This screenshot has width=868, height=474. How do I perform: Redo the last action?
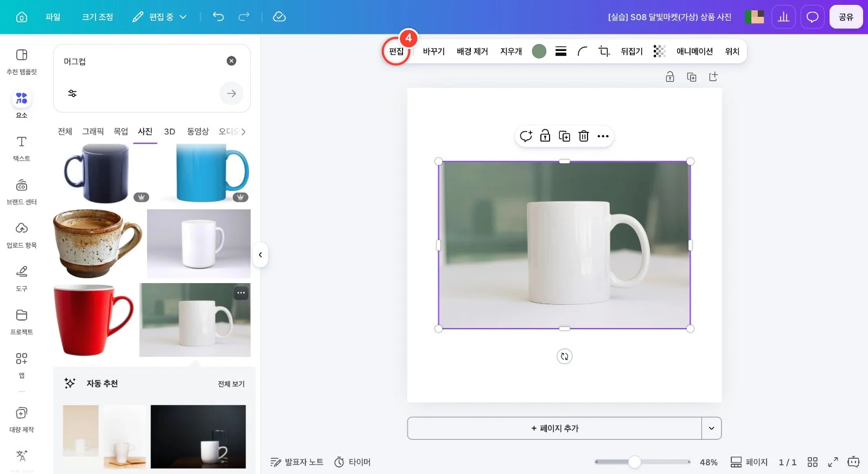244,17
